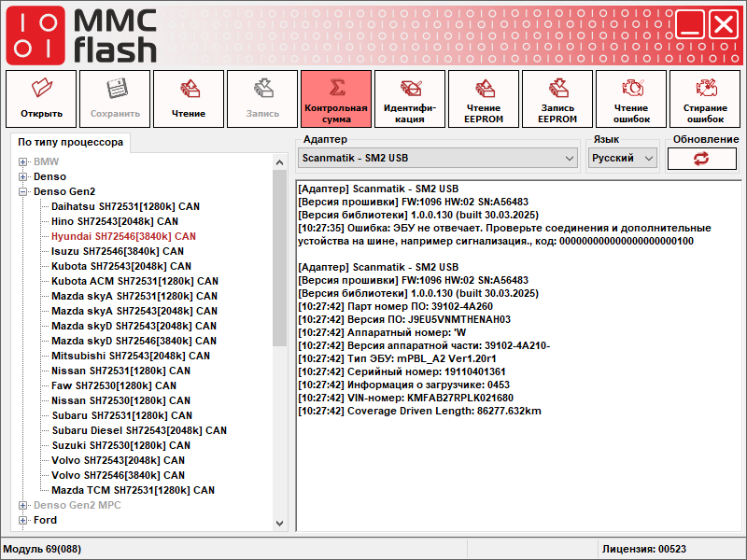The width and height of the screenshot is (747, 560).
Task: Select the По типу процессора tab
Action: click(x=71, y=143)
